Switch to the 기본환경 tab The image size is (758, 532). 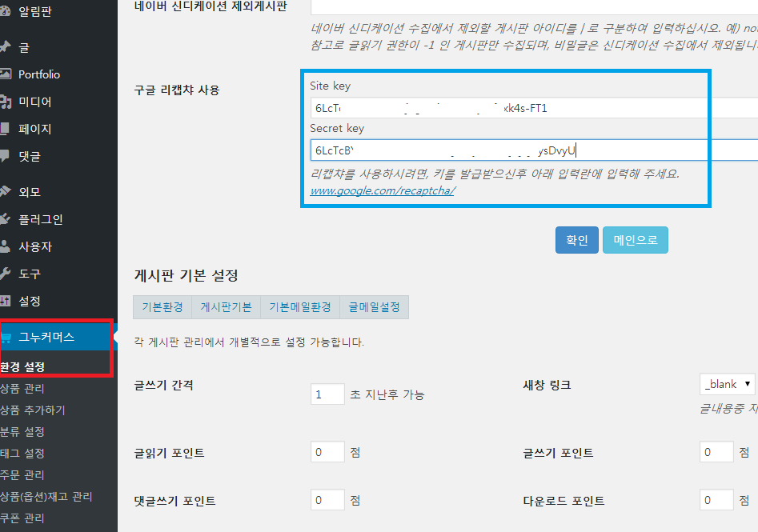click(x=162, y=307)
